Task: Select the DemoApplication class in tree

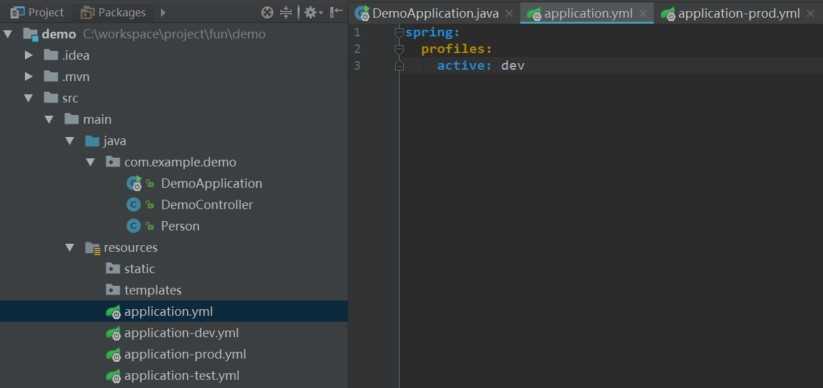Action: (x=174, y=184)
